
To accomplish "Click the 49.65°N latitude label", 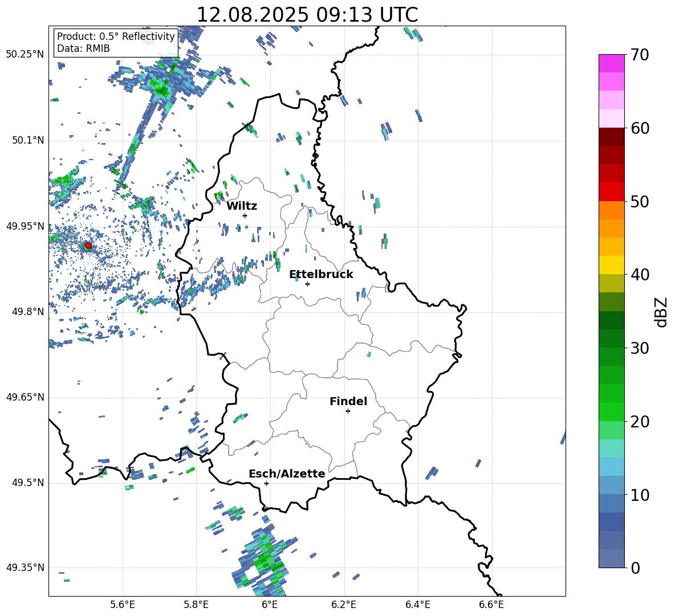I will 25,397.
